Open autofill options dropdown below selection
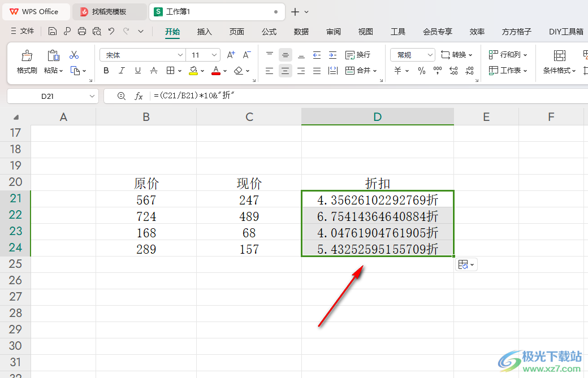Viewport: 588px width, 378px height. [466, 265]
